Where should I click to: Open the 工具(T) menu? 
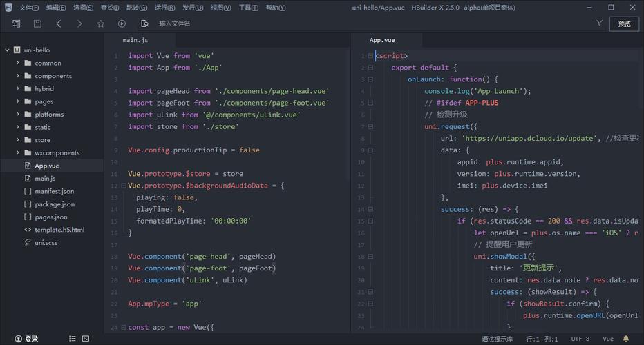pyautogui.click(x=249, y=8)
